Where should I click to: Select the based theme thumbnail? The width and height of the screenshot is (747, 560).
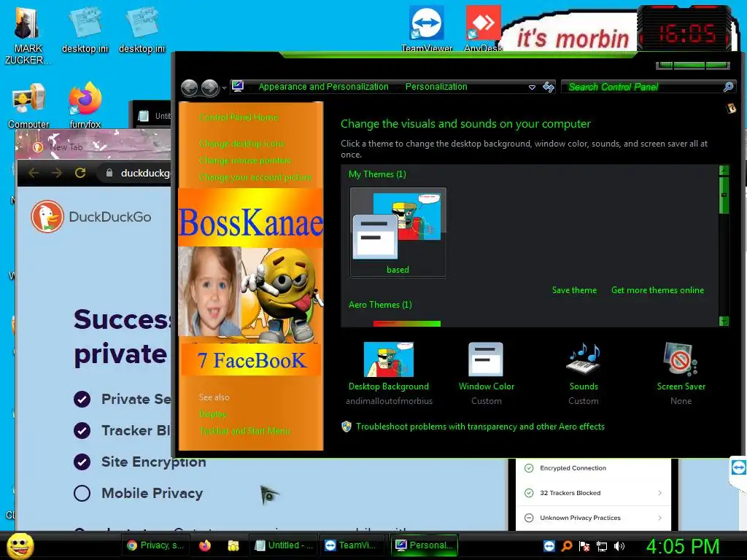coord(398,232)
